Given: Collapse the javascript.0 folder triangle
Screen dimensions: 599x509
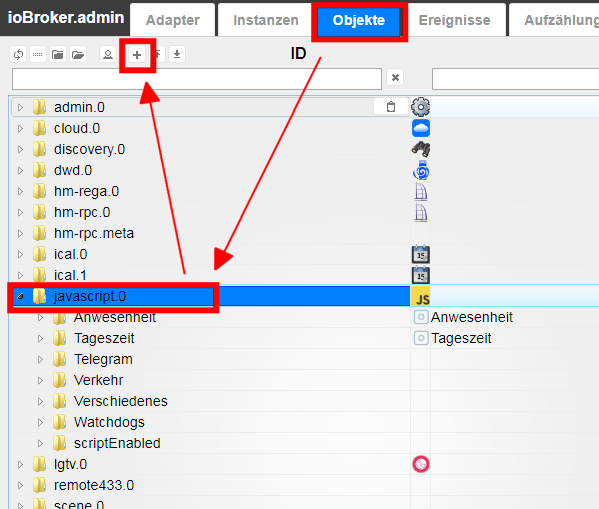Looking at the screenshot, I should 21,297.
